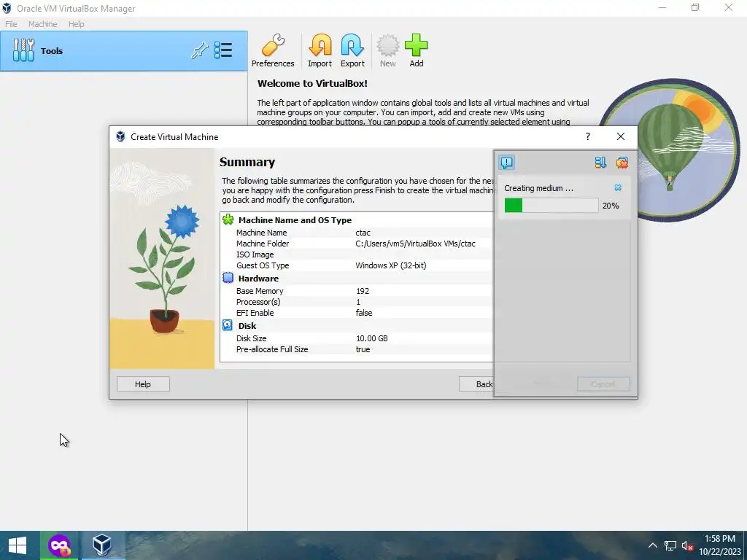
Task: Select the Processor(s) row
Action: (x=357, y=302)
